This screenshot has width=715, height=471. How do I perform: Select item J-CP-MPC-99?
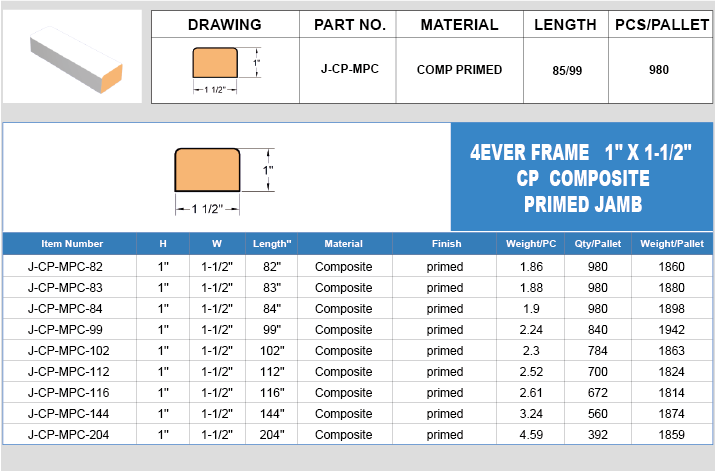coord(65,330)
